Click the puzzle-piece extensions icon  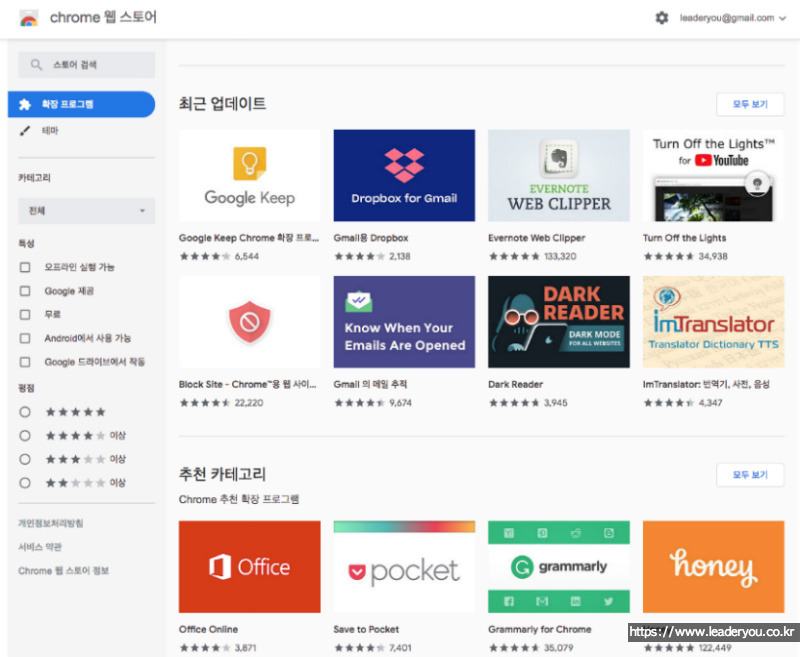(x=25, y=105)
